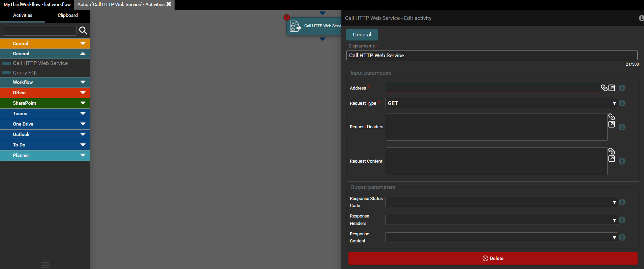This screenshot has height=269, width=644.
Task: Click into the Address input field
Action: click(x=492, y=88)
